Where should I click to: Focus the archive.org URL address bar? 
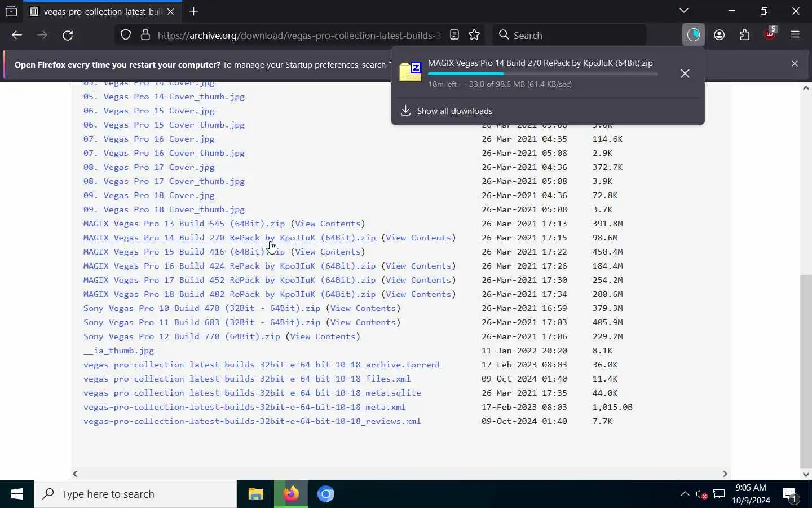(299, 35)
